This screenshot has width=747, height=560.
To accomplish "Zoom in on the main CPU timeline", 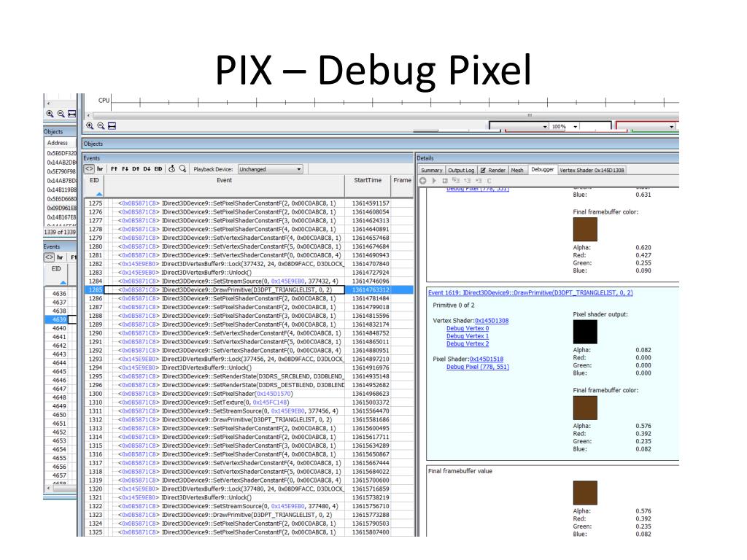I will (90, 126).
